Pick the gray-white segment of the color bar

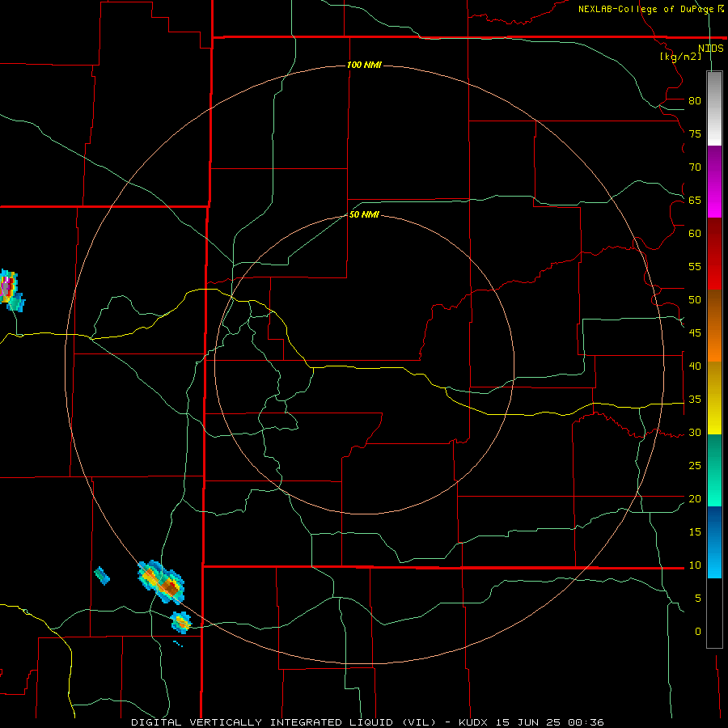pos(714,108)
